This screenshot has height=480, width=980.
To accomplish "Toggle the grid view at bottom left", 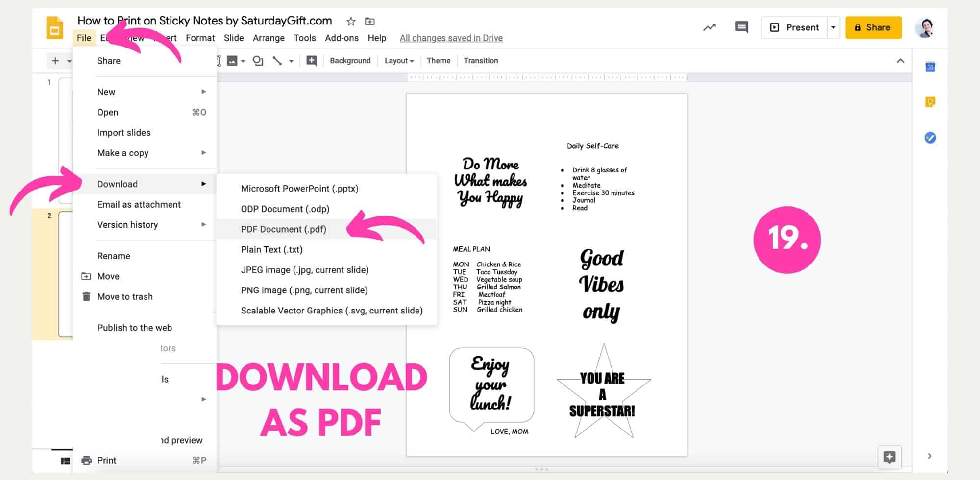I will coord(65,460).
